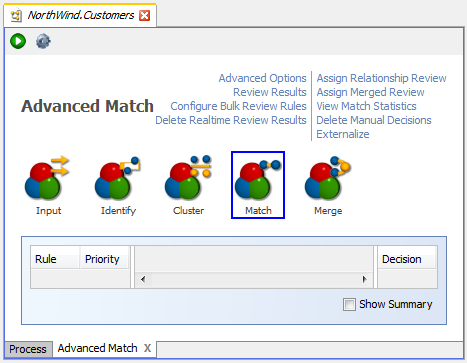Close the NorthWind.Customers tab
Screen dimensions: 467x363
tap(145, 15)
